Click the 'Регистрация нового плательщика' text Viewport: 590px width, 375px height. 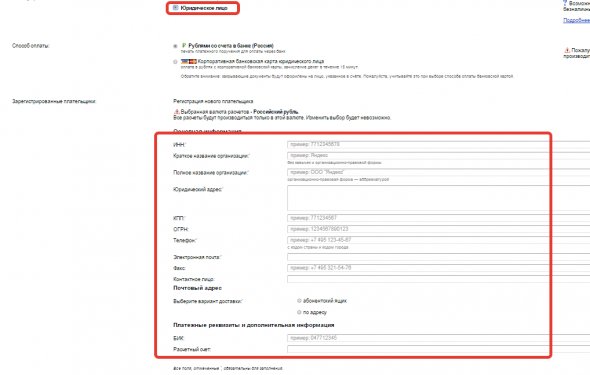pyautogui.click(x=213, y=101)
